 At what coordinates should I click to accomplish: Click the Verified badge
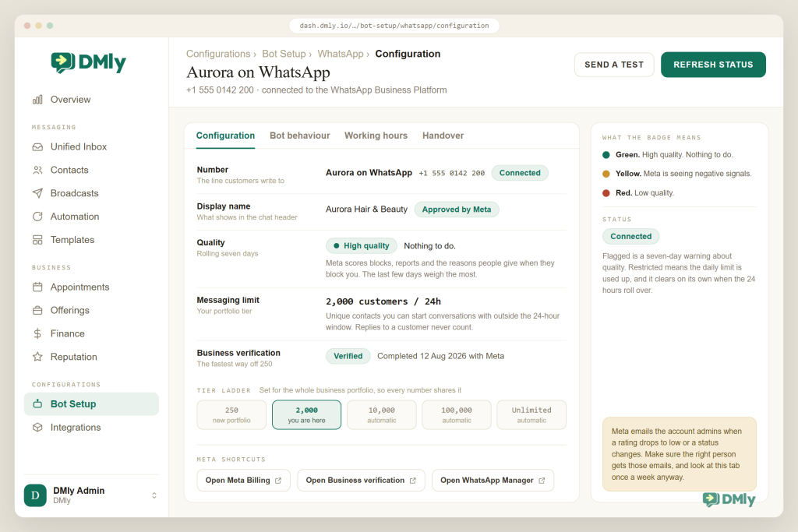348,357
